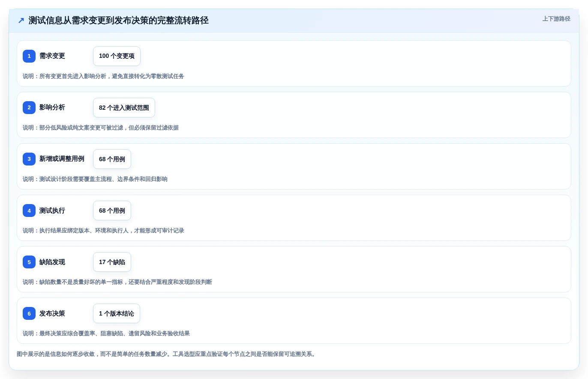Image resolution: width=588 pixels, height=379 pixels.
Task: Click the note starting 说明：所有变更首先进入影响分析
Action: 103,76
